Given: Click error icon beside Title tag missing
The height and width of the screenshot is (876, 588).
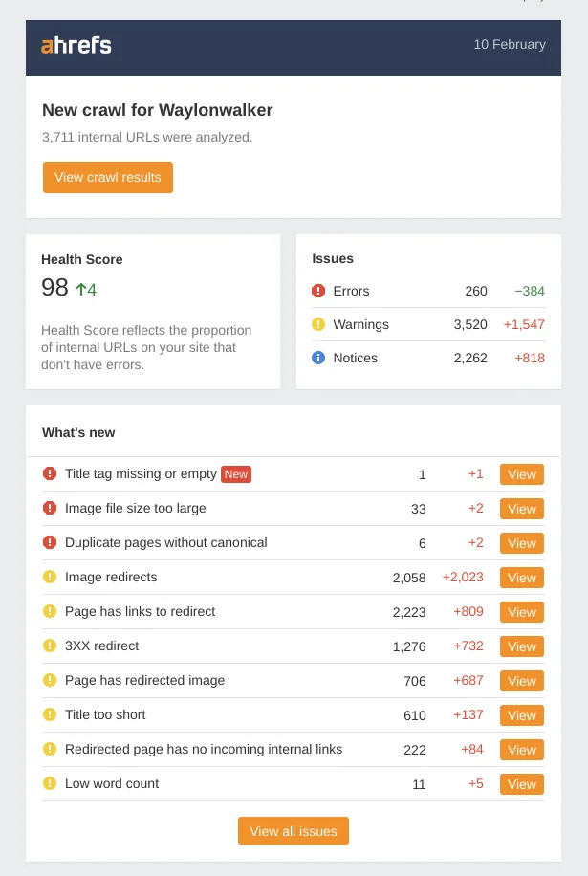Looking at the screenshot, I should click(50, 473).
